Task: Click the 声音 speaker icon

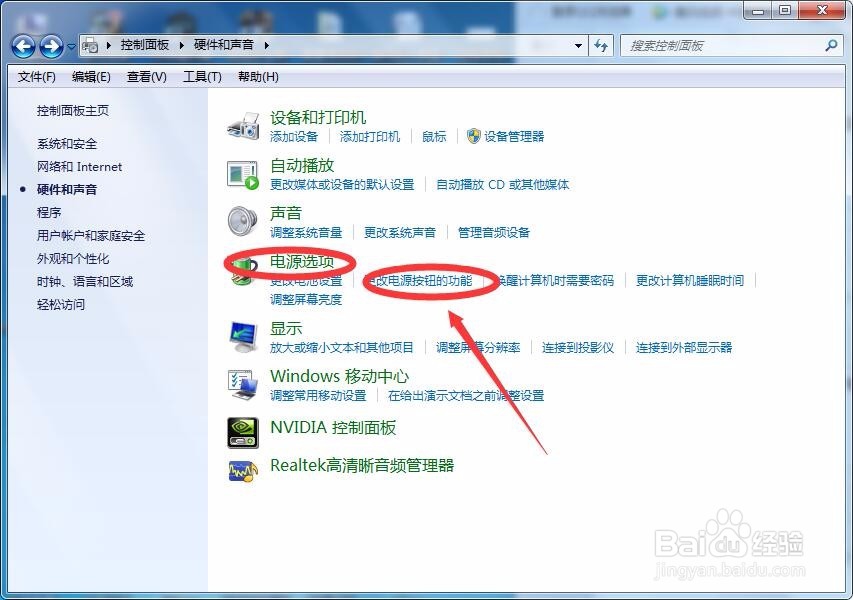Action: 243,222
